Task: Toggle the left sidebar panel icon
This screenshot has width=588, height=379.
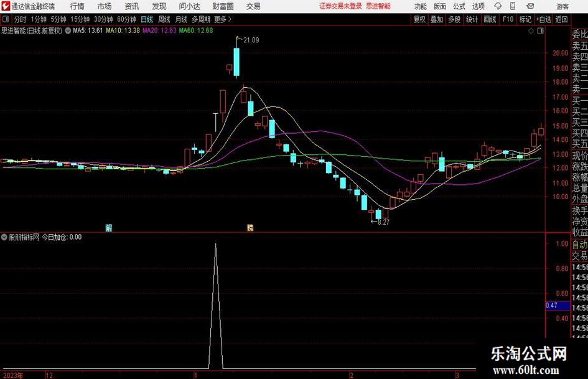Action: point(6,19)
